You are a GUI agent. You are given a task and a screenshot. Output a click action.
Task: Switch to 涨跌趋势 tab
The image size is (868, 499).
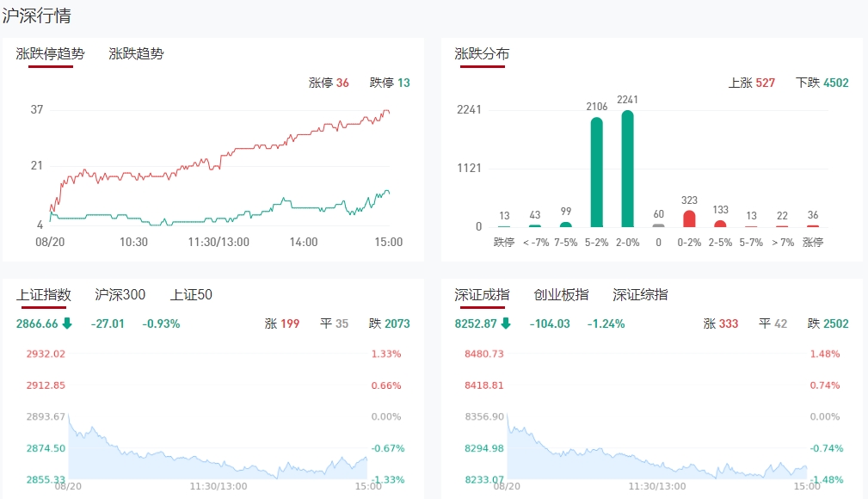tap(136, 53)
